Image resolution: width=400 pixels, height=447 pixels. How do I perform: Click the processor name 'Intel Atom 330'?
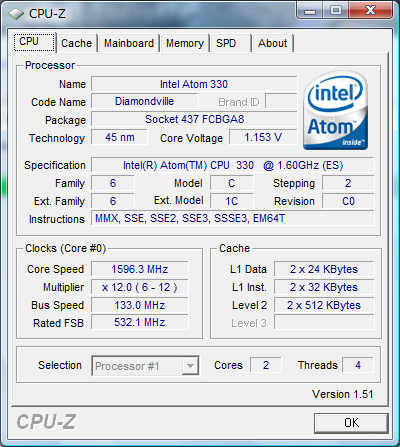(194, 84)
